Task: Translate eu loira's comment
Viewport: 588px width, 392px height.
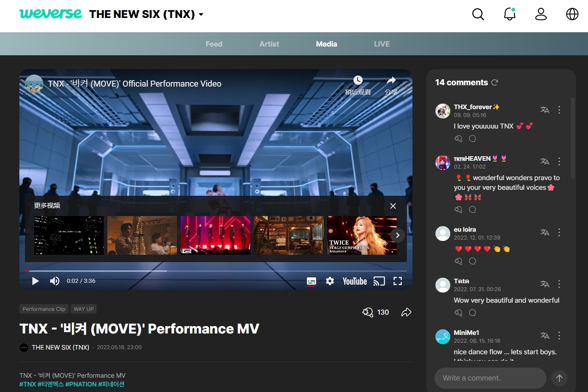Action: click(x=545, y=232)
